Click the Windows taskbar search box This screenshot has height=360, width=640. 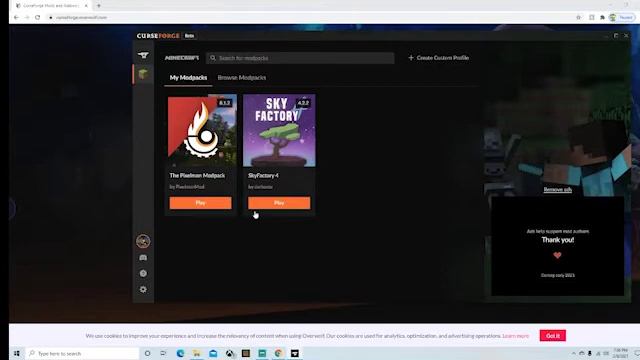(x=83, y=353)
